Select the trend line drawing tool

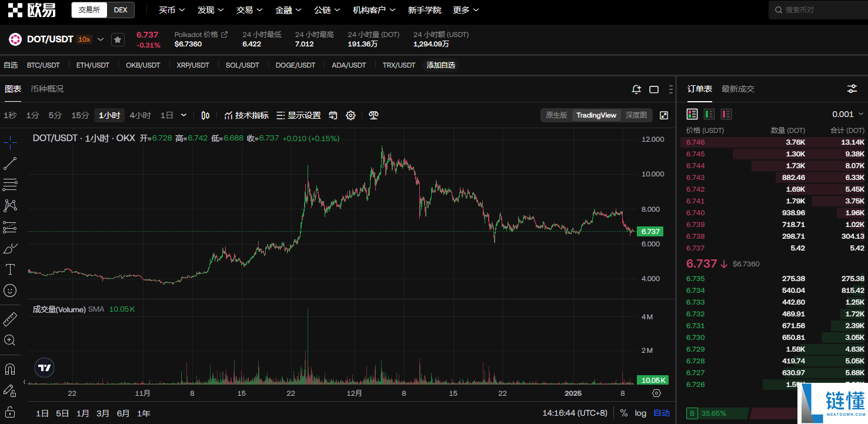pyautogui.click(x=10, y=164)
